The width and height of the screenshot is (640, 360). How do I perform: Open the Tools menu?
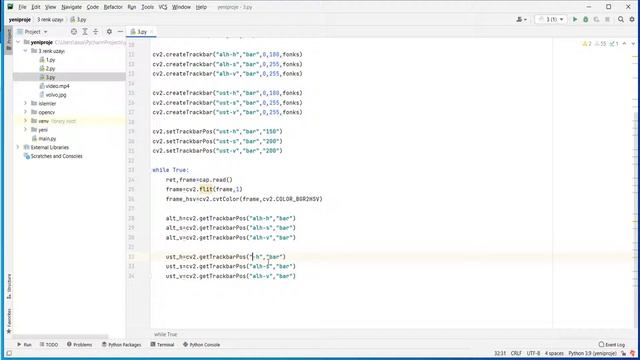point(147,7)
